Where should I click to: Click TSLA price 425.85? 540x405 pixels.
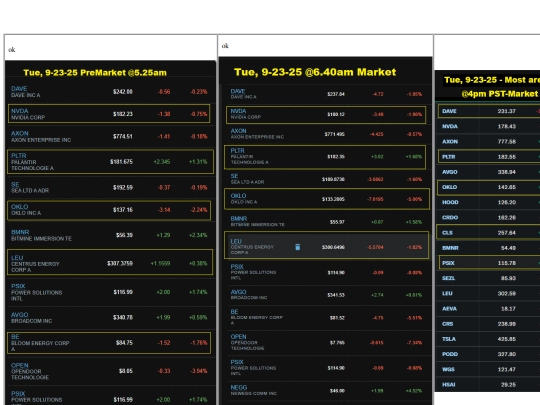coord(507,339)
